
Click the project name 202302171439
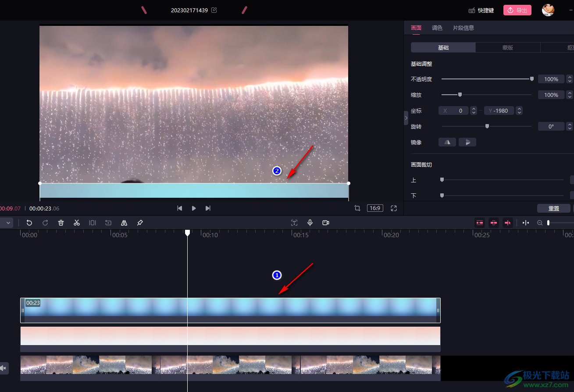coord(189,10)
